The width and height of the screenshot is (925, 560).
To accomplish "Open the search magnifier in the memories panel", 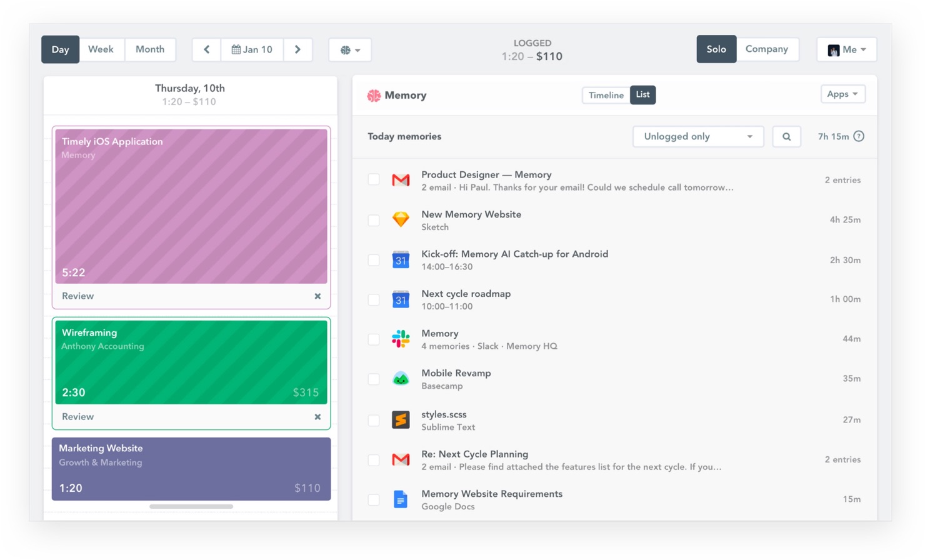I will tap(786, 136).
